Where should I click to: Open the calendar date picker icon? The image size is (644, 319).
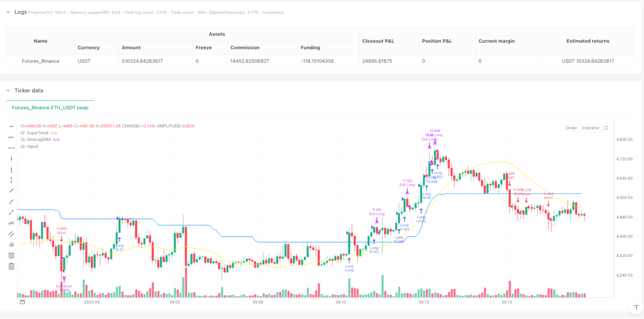(22, 302)
